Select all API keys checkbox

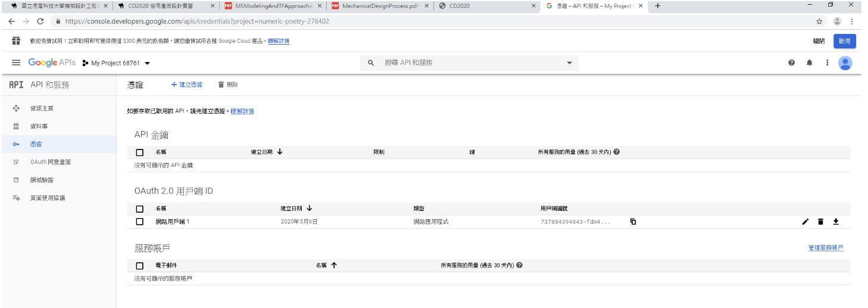click(140, 153)
